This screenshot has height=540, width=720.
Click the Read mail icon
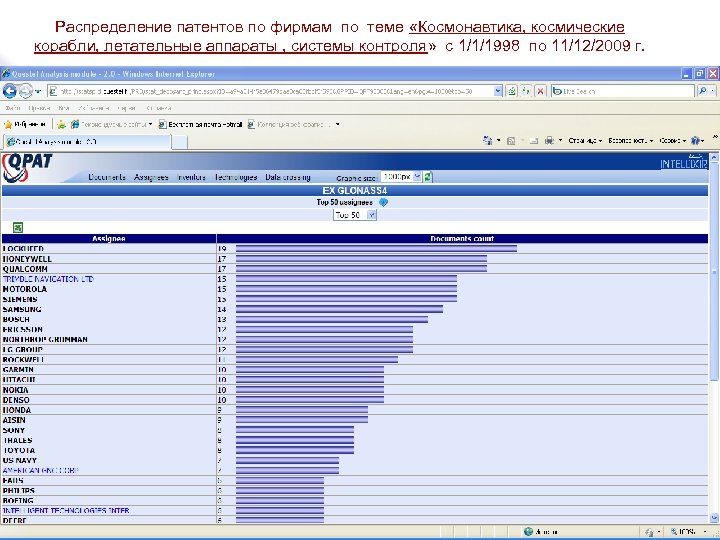coord(534,141)
